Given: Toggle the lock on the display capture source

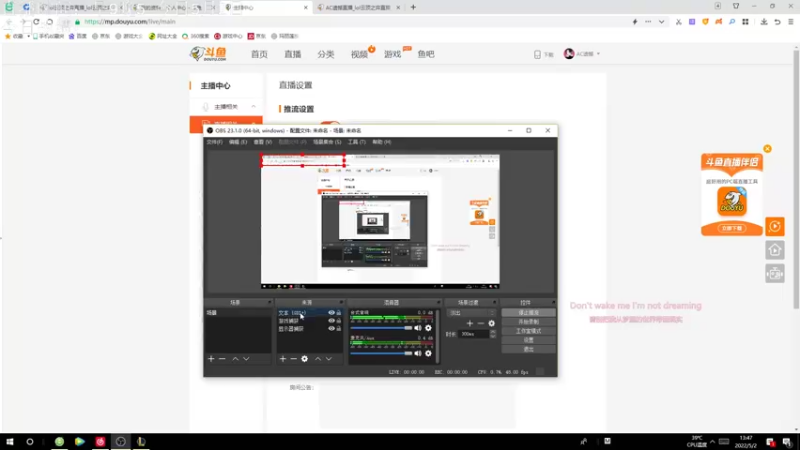Looking at the screenshot, I should 339,329.
